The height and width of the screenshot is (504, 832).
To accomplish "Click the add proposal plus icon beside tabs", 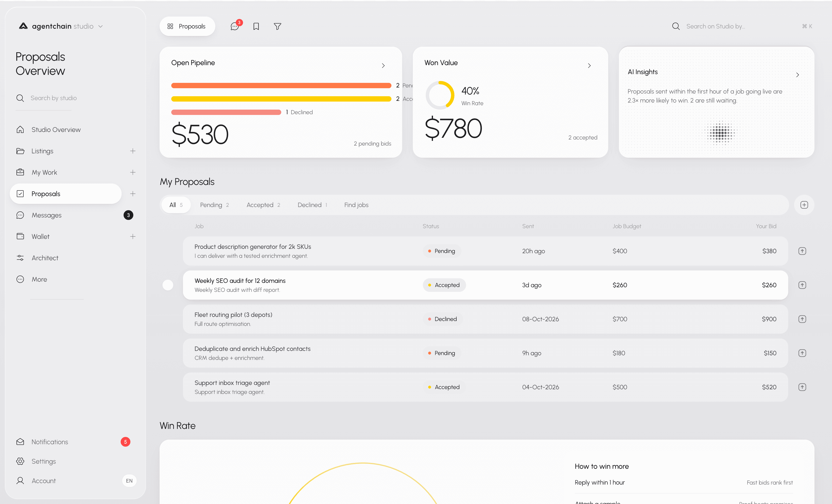I will tap(804, 205).
